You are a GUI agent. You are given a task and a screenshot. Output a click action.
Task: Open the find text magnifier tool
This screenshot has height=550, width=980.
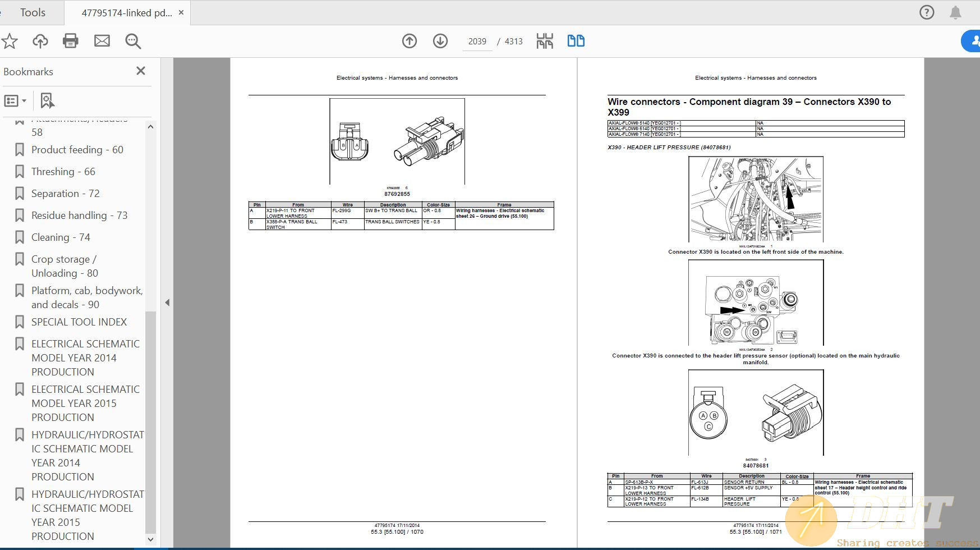pos(133,41)
